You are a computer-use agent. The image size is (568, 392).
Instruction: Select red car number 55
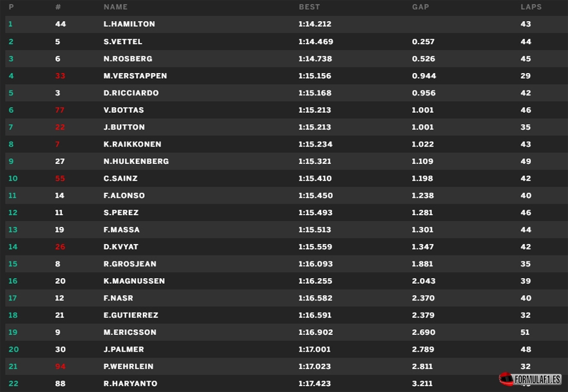60,179
